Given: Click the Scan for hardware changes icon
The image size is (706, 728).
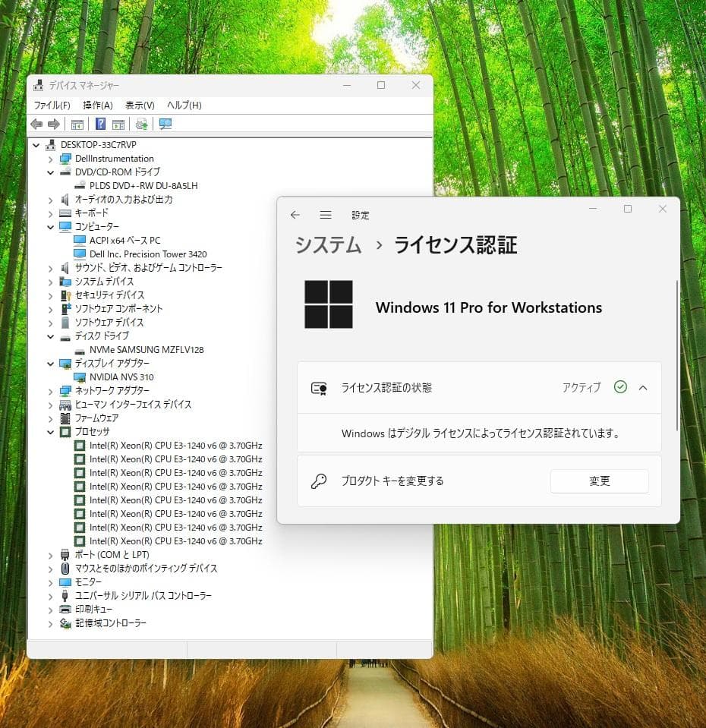Looking at the screenshot, I should [143, 124].
